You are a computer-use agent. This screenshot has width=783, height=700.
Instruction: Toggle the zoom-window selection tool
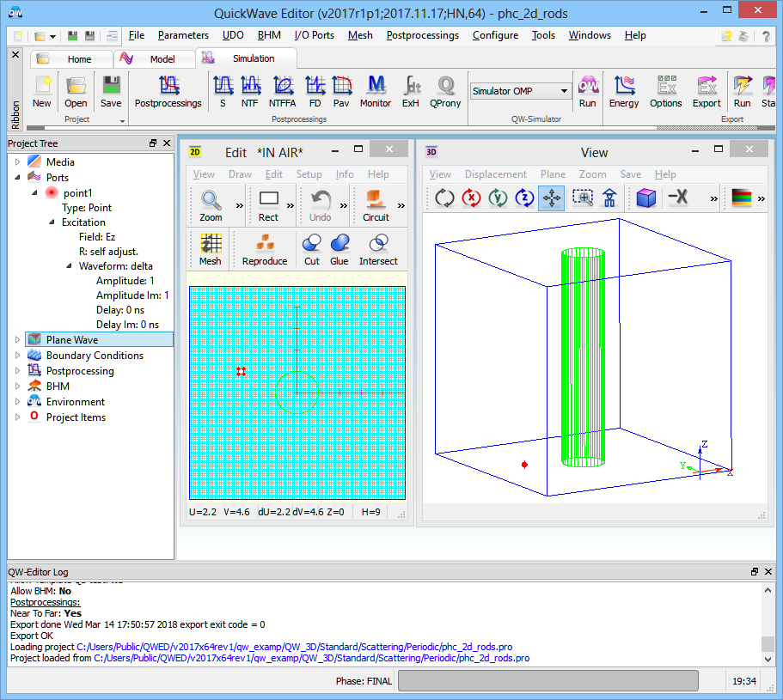click(583, 198)
